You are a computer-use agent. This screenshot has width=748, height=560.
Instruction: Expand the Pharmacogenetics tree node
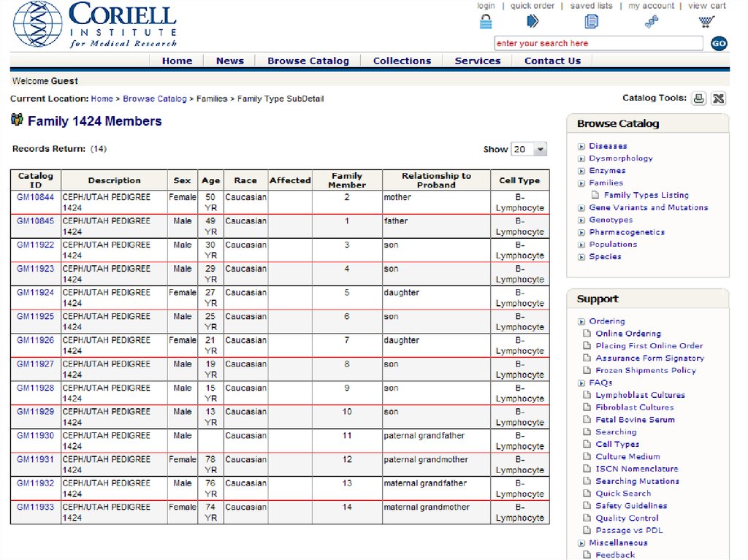click(581, 233)
